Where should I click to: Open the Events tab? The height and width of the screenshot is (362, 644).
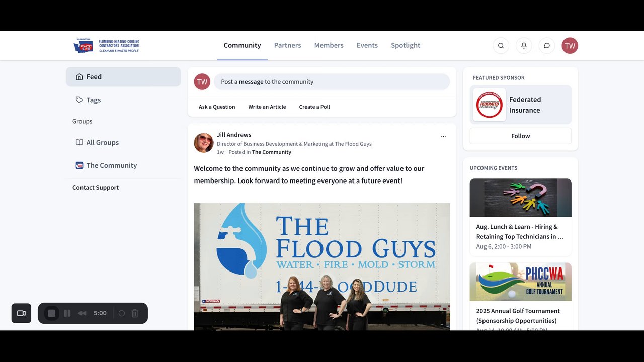click(367, 45)
